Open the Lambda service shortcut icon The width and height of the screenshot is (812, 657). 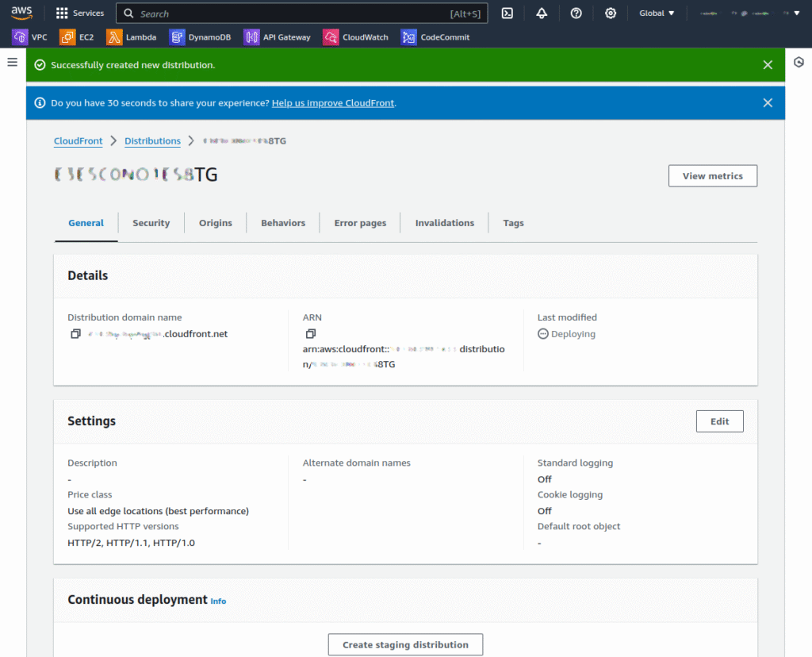(x=114, y=37)
